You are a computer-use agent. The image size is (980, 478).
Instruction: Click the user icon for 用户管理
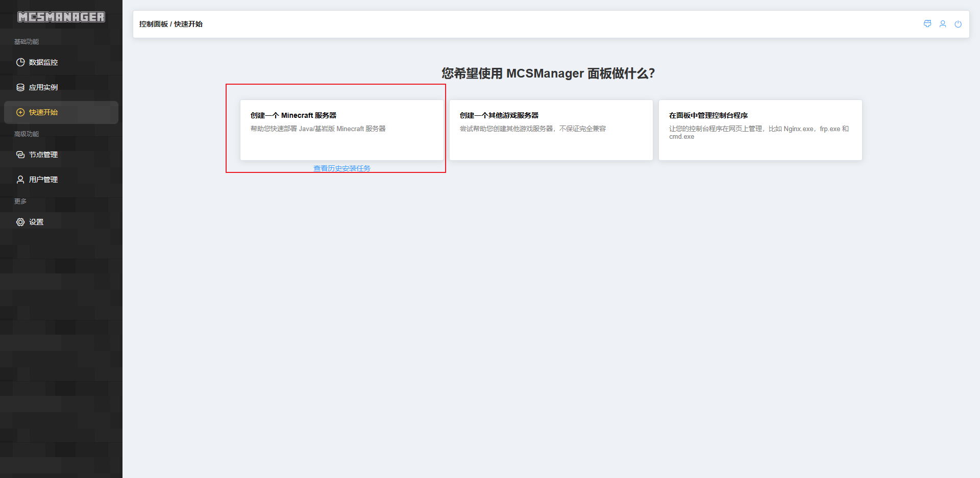pyautogui.click(x=20, y=180)
